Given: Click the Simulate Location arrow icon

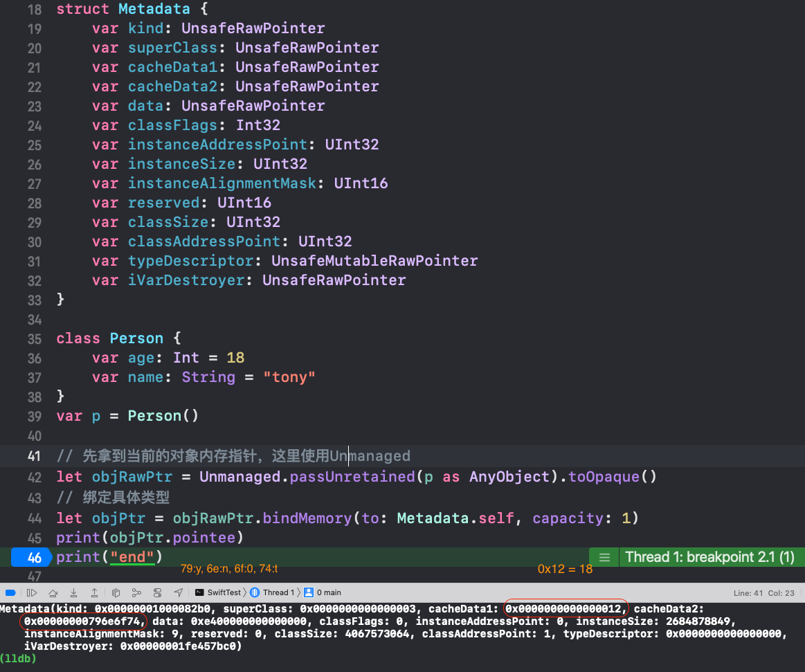Looking at the screenshot, I should [178, 592].
